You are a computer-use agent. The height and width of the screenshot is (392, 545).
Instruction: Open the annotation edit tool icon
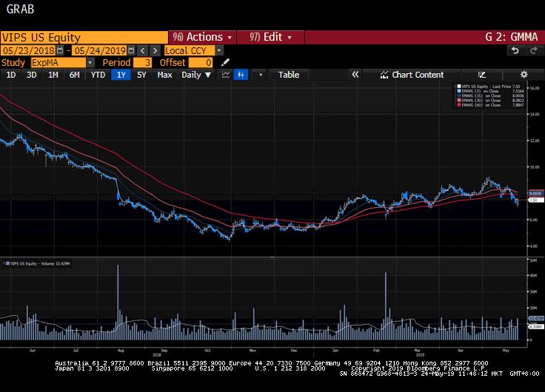point(482,75)
